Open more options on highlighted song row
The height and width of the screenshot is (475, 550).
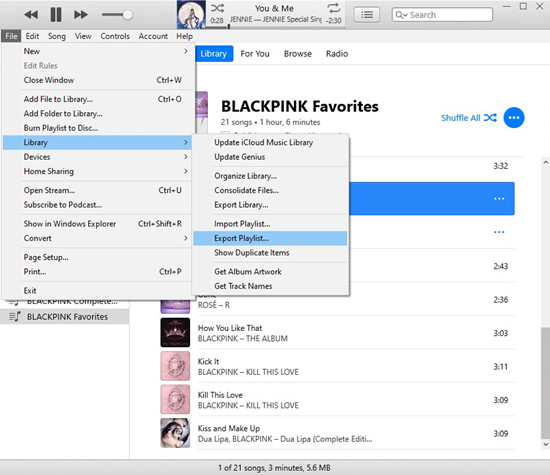coord(499,199)
